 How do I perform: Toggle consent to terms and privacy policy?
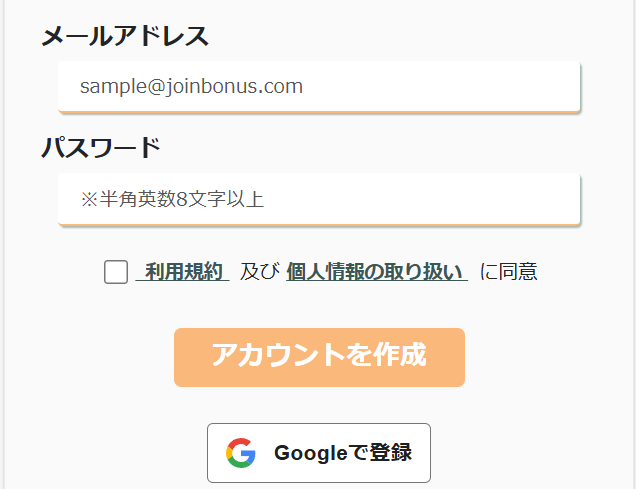[x=116, y=272]
